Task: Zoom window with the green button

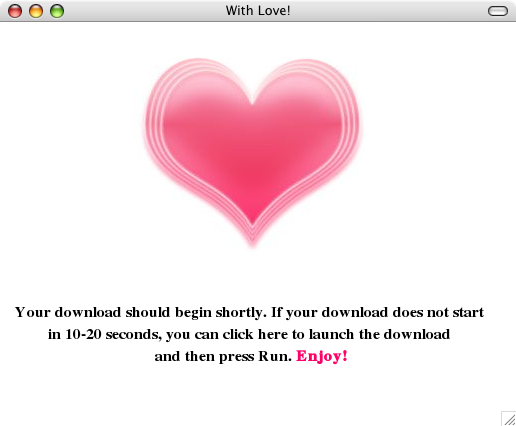Action: [x=57, y=11]
